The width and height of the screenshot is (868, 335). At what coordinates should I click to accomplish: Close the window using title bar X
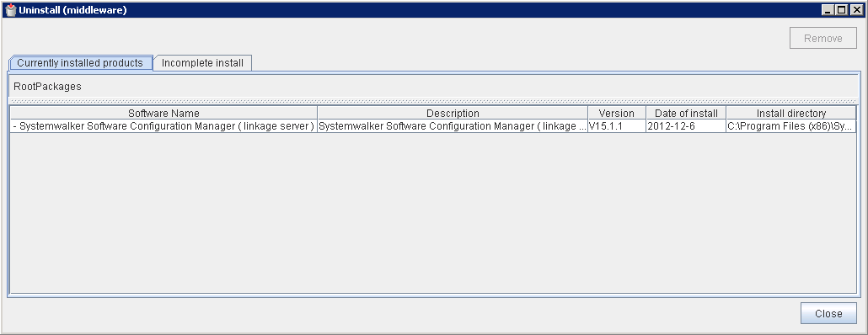(x=856, y=9)
